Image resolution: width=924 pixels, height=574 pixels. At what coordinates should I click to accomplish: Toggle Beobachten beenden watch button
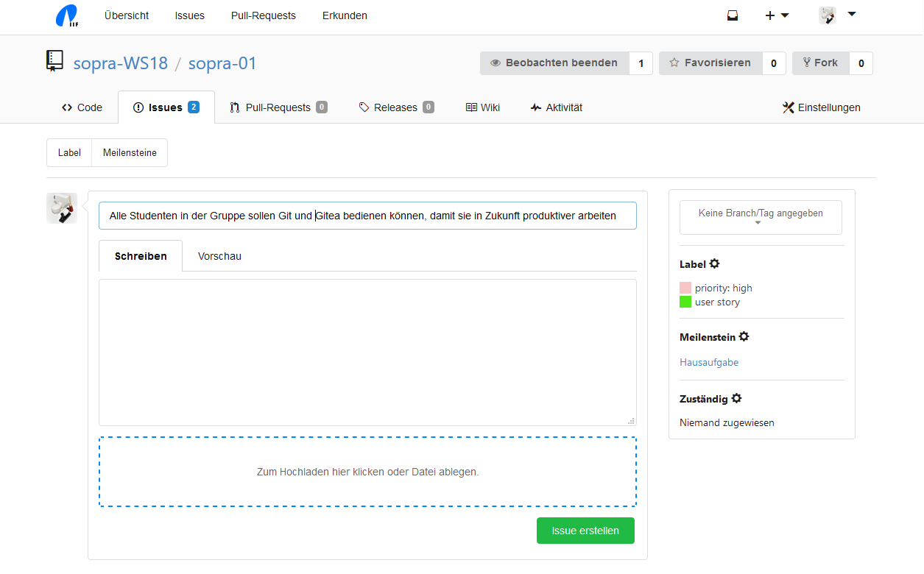pos(554,63)
